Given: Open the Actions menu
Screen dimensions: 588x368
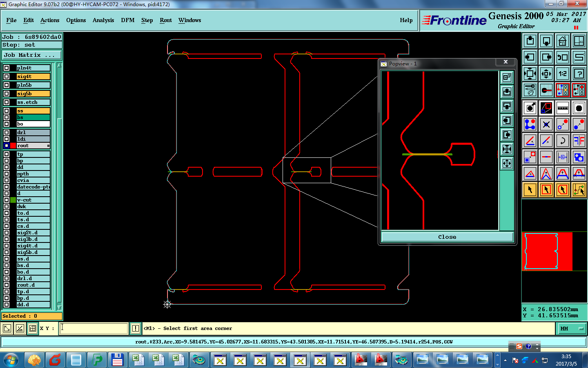Looking at the screenshot, I should pyautogui.click(x=50, y=20).
